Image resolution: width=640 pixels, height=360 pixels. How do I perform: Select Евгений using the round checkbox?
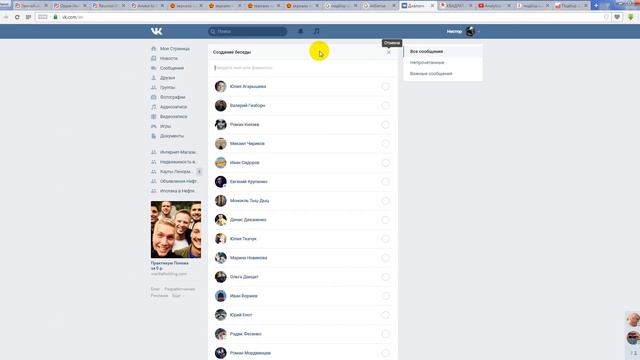[x=385, y=182]
